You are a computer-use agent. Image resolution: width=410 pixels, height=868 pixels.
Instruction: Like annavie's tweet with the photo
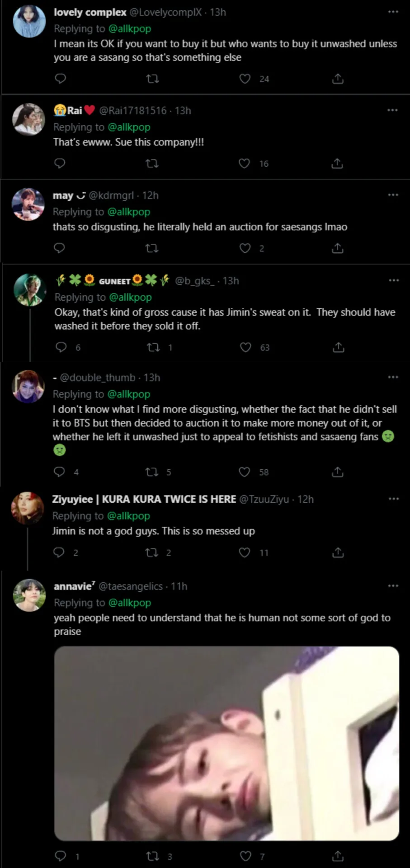tap(245, 856)
